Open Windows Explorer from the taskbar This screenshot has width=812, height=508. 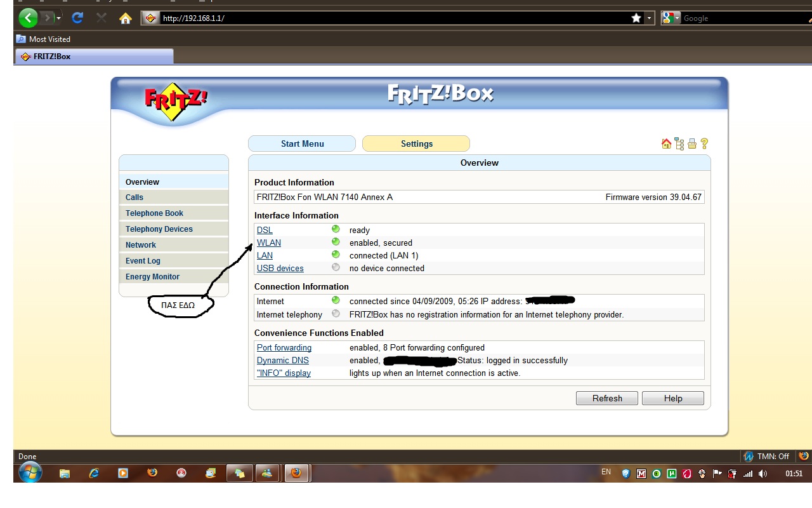click(64, 473)
